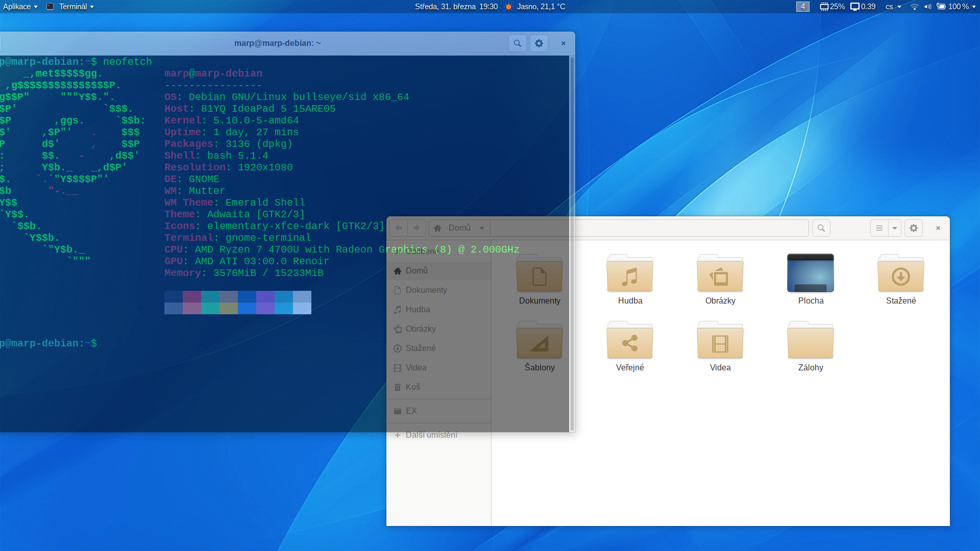Screen dimensions: 980x551
Task: Open file manager gear settings menu
Action: pyautogui.click(x=914, y=228)
